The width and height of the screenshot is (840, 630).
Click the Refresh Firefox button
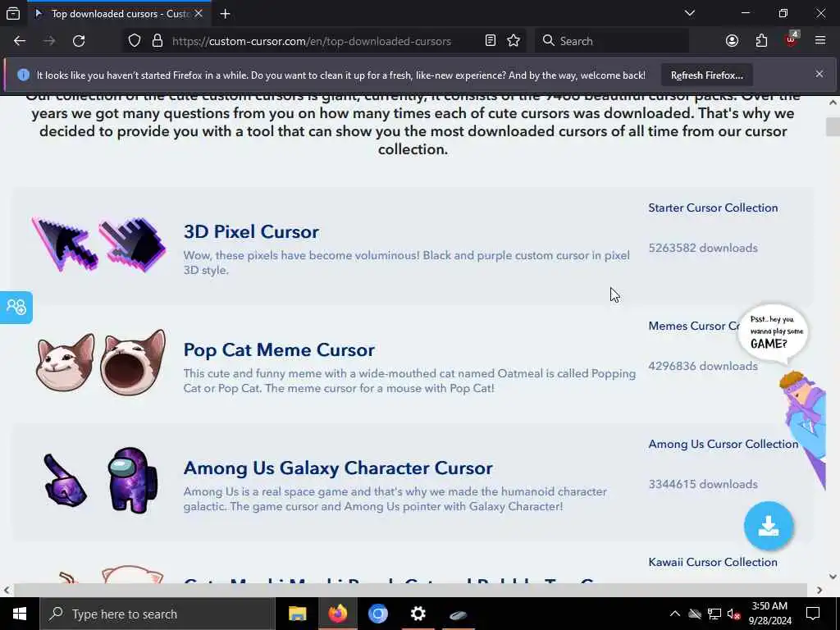(x=706, y=75)
